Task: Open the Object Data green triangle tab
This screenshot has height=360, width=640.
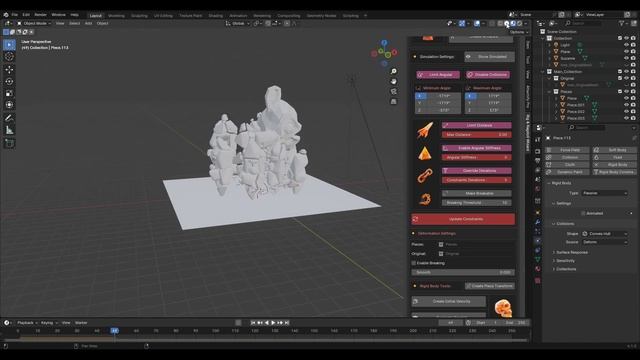Action: coord(538,260)
